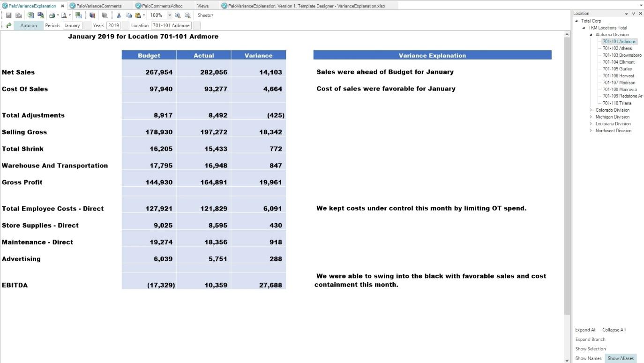Select 701-106 Harvest location
Image resolution: width=644 pixels, height=363 pixels.
(618, 76)
